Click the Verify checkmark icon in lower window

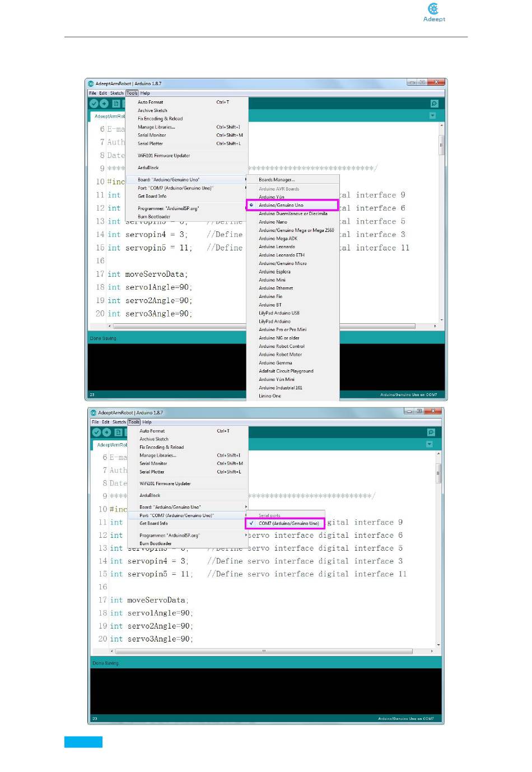(96, 432)
